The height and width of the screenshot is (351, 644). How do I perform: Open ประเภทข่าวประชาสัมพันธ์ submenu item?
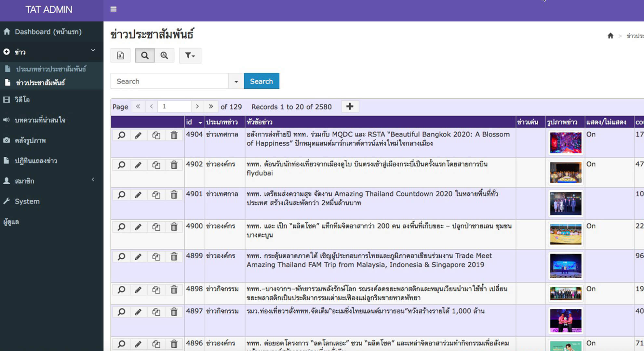(51, 69)
